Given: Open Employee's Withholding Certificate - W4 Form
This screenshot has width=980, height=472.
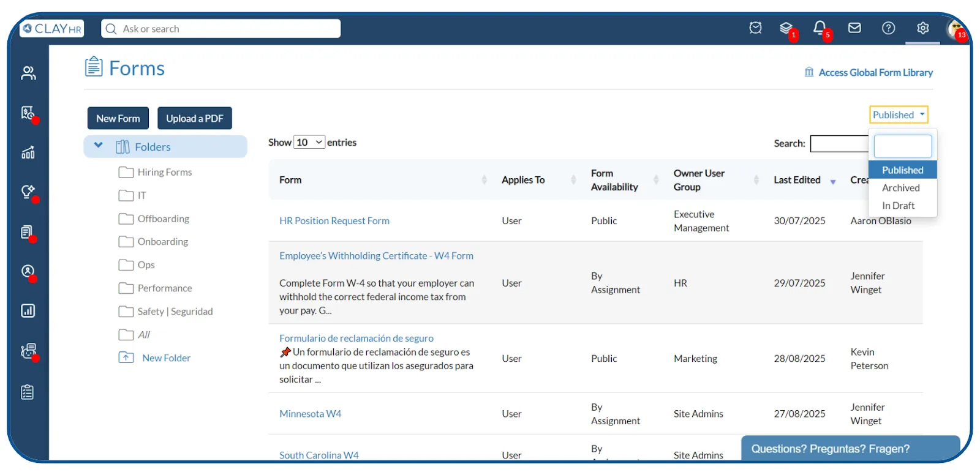Looking at the screenshot, I should point(377,256).
